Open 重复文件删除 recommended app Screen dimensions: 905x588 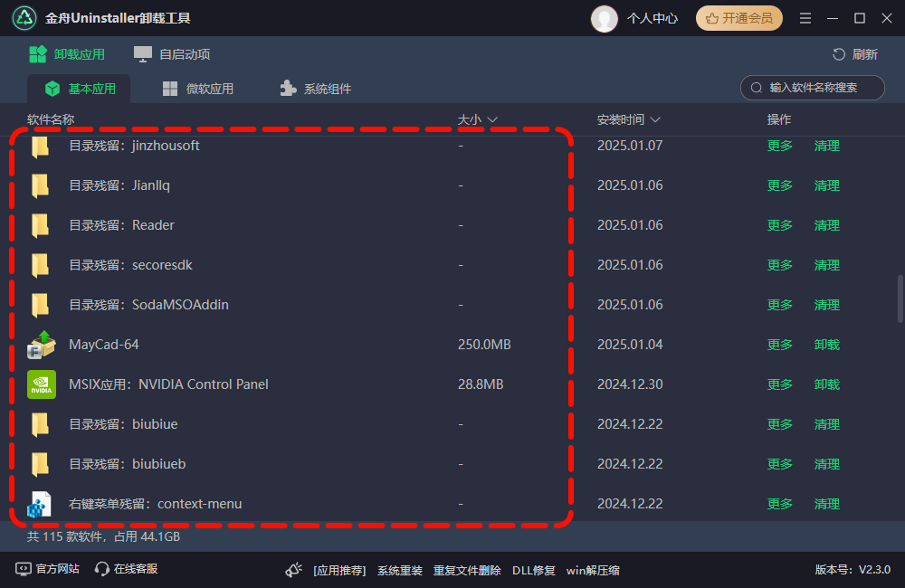pyautogui.click(x=467, y=571)
